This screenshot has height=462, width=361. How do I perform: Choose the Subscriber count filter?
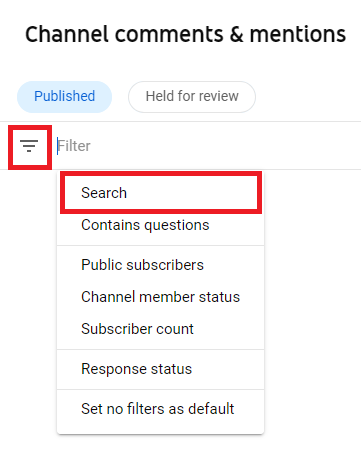(161, 329)
